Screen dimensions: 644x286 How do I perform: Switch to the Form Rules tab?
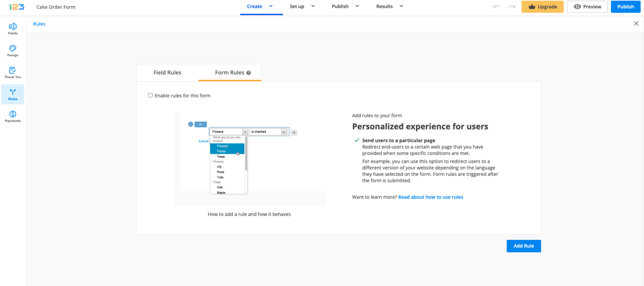[230, 72]
